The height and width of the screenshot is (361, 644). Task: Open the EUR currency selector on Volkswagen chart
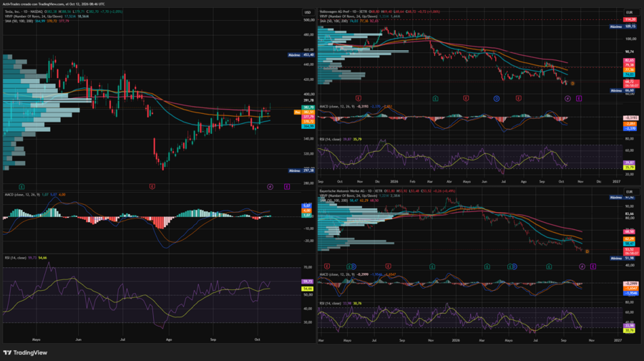coord(629,12)
